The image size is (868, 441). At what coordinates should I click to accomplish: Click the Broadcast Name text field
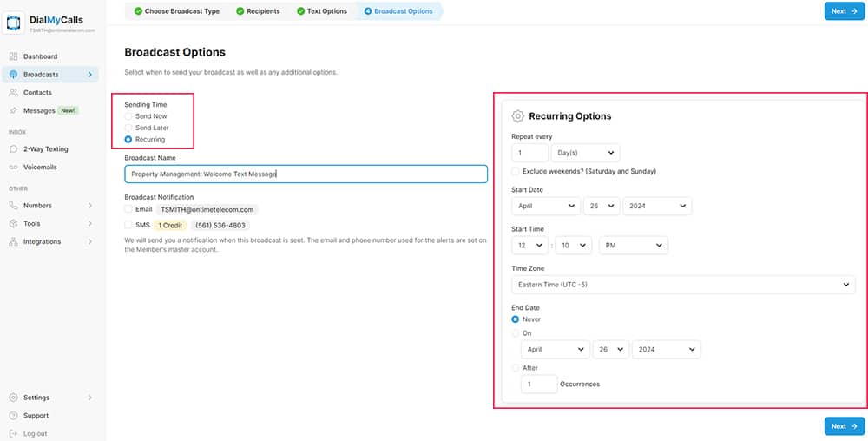[306, 174]
